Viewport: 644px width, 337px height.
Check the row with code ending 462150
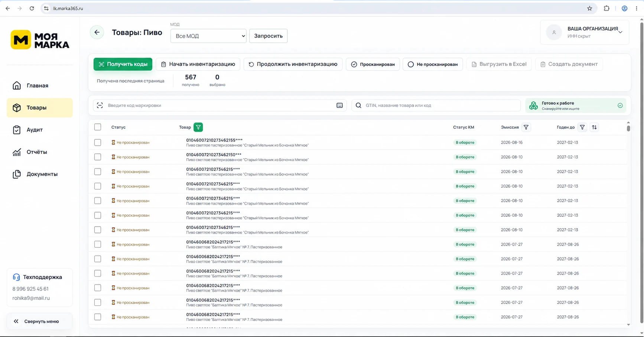pyautogui.click(x=98, y=157)
